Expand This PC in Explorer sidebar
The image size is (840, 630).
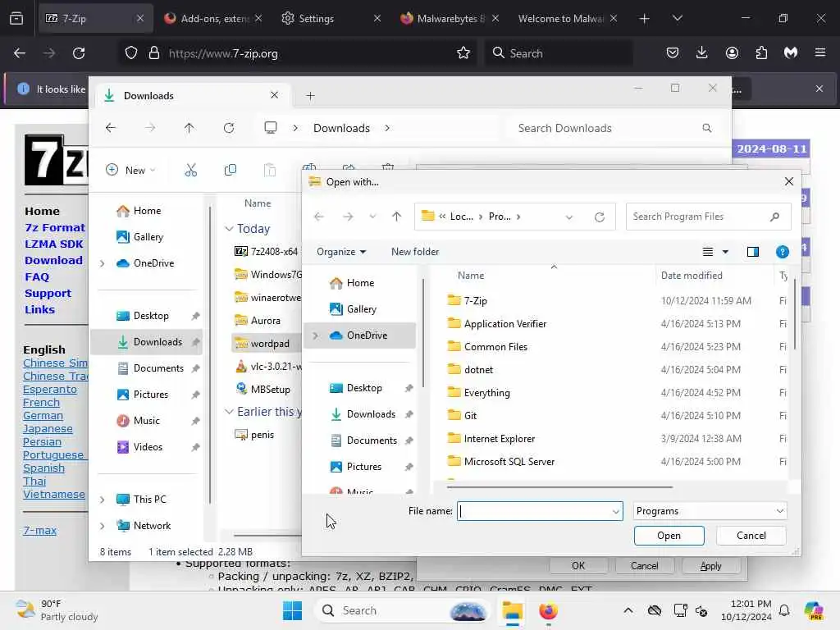point(103,500)
